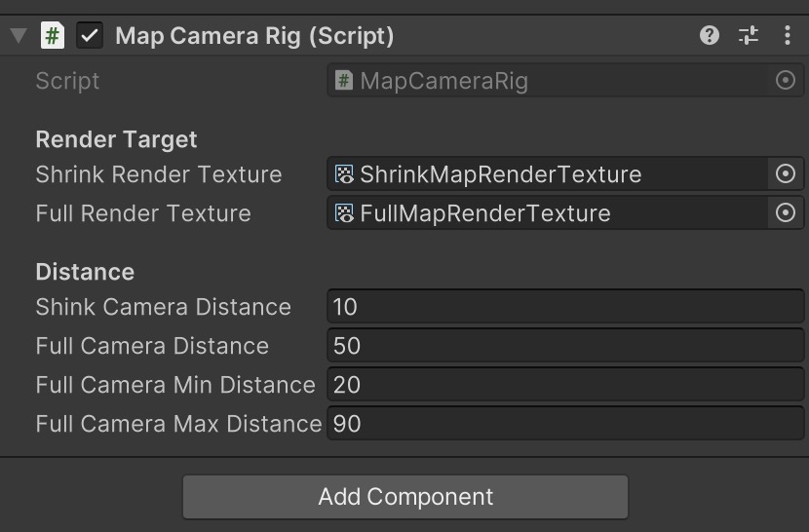
Task: Open the component help reference icon
Action: pyautogui.click(x=710, y=36)
